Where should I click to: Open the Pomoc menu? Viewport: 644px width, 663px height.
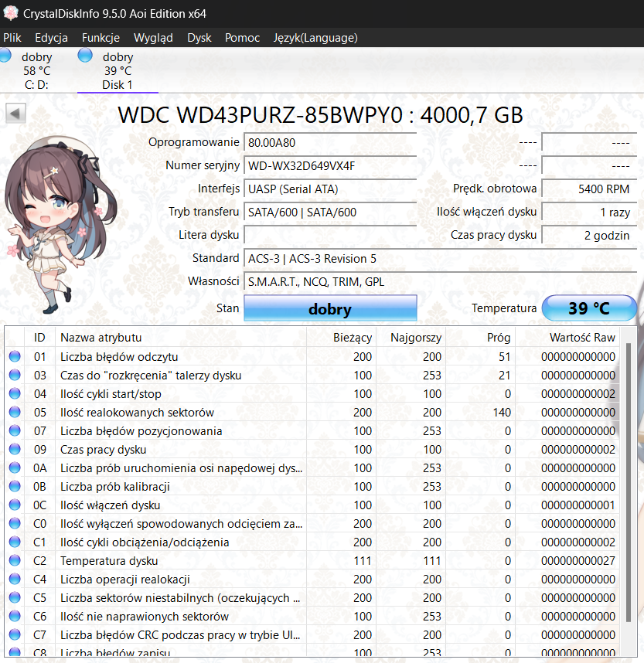click(243, 38)
